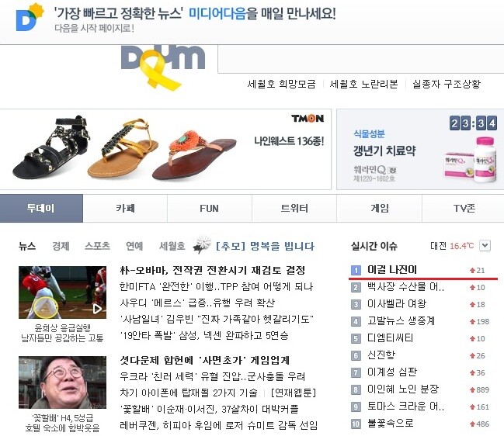The image size is (504, 436).
Task: Click the 꽃할배 man photo thumbnail
Action: pos(62,382)
